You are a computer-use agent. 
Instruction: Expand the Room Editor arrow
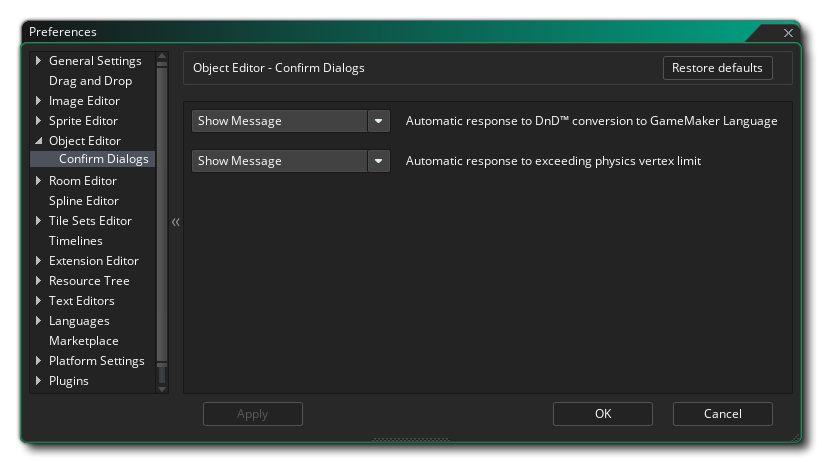tap(39, 181)
